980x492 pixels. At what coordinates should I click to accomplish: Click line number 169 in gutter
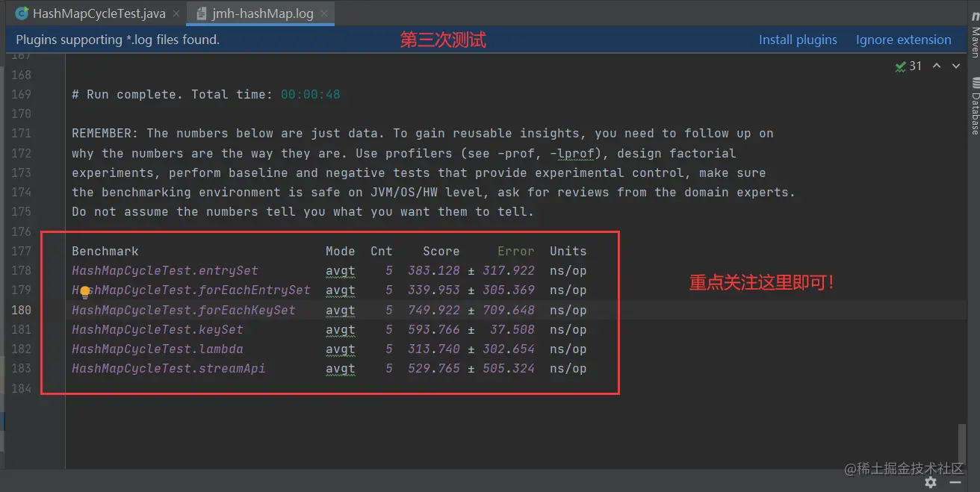(x=21, y=94)
